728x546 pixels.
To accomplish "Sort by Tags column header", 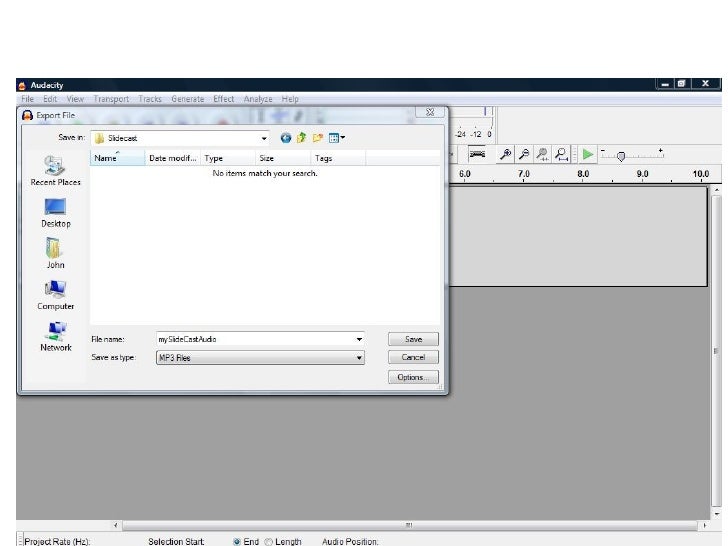I will (x=338, y=158).
